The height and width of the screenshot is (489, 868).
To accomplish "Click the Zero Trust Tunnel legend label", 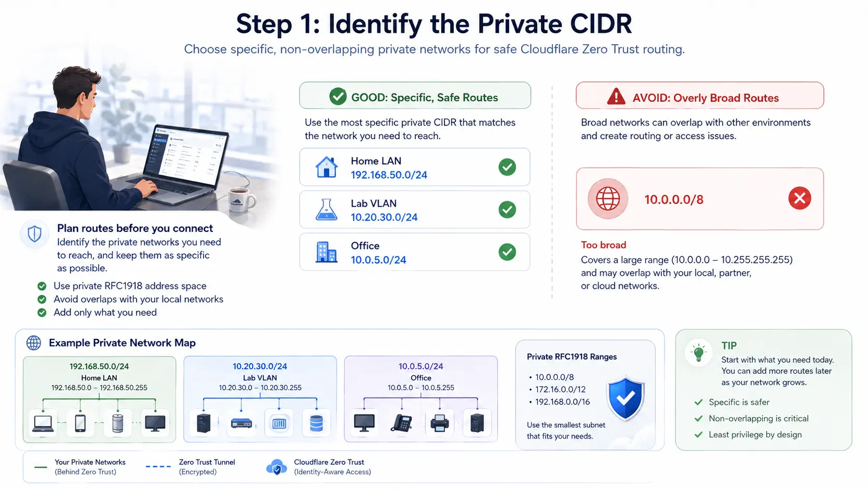I will (207, 462).
